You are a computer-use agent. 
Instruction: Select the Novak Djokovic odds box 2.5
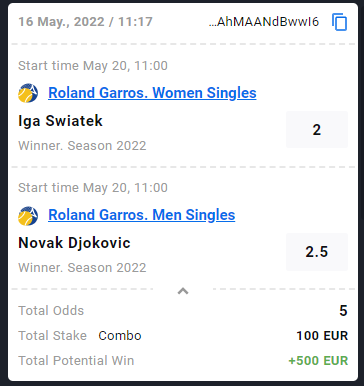pyautogui.click(x=317, y=252)
